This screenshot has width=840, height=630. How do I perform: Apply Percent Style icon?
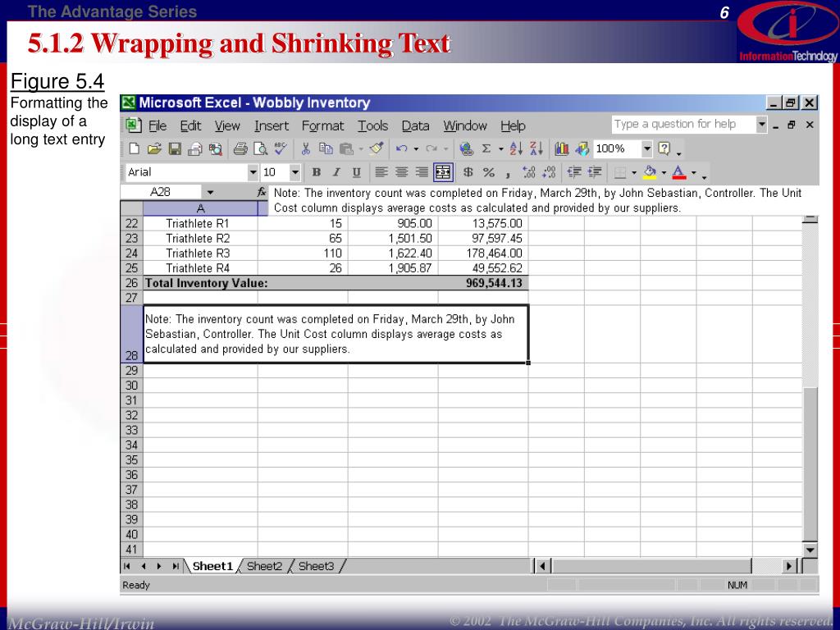click(x=489, y=172)
